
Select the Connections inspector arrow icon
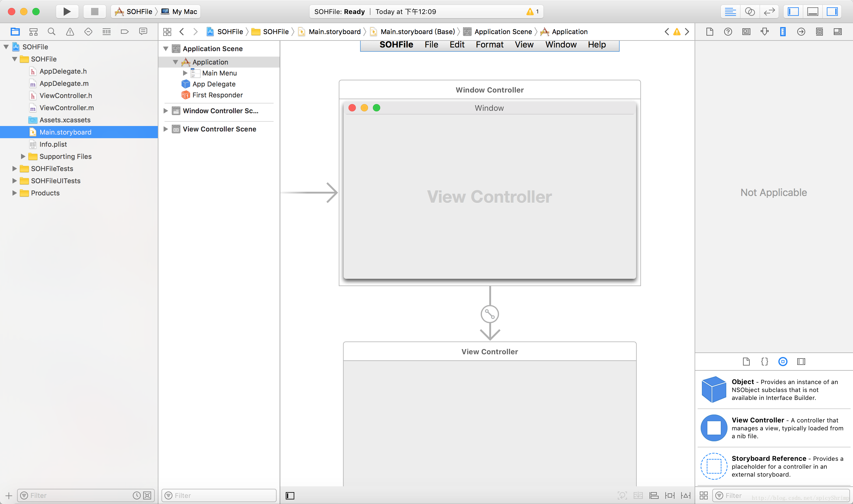[x=801, y=32]
